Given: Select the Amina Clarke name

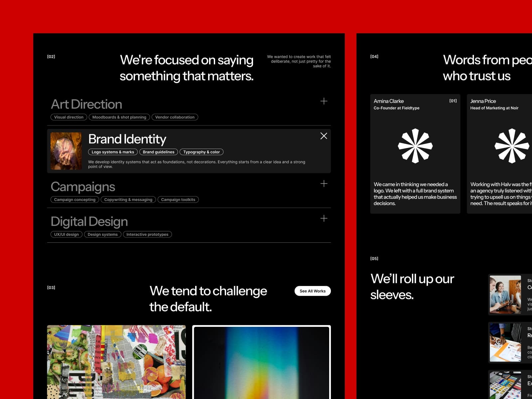Looking at the screenshot, I should coord(389,101).
